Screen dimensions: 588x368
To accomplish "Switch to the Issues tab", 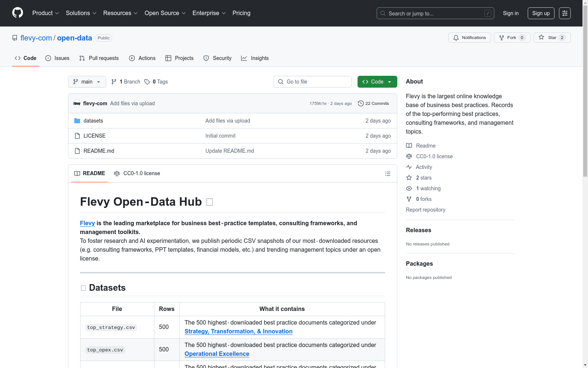I will pos(57,58).
